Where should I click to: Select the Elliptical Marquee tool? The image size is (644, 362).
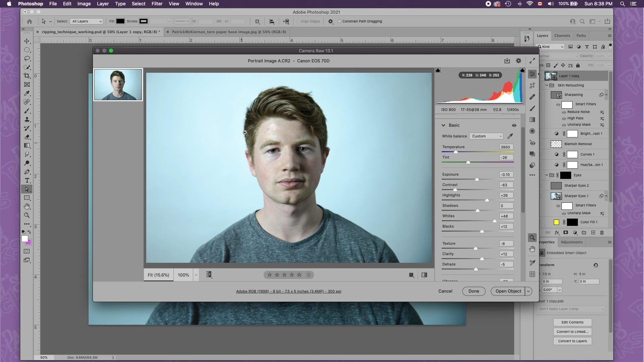tap(27, 50)
